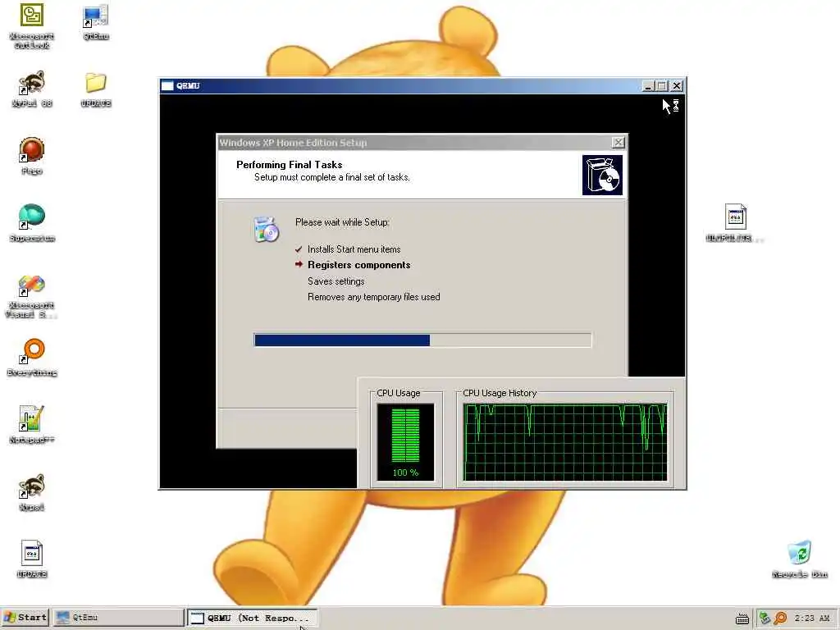Click the small setup disc icon beside Please wait
Viewport: 840px width, 630px height.
coord(267,230)
